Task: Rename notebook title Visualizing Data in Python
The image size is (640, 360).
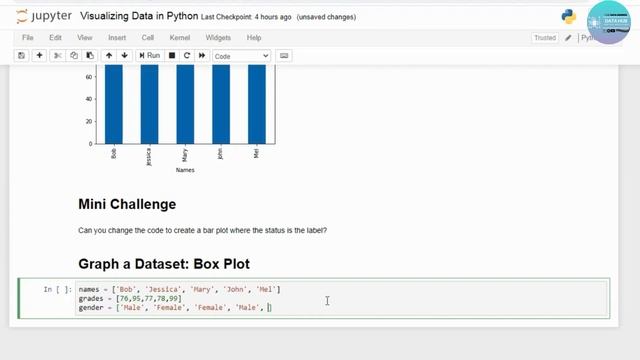Action: pyautogui.click(x=139, y=16)
